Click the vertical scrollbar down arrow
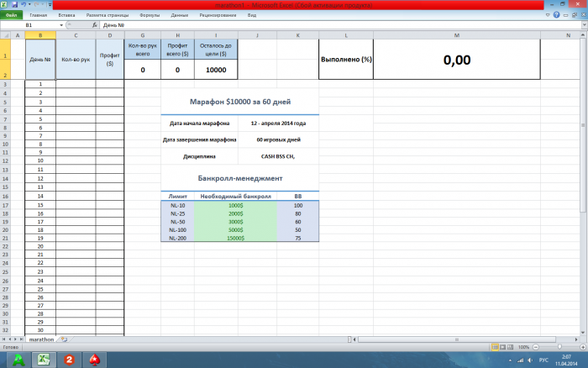This screenshot has height=368, width=588. [x=583, y=333]
